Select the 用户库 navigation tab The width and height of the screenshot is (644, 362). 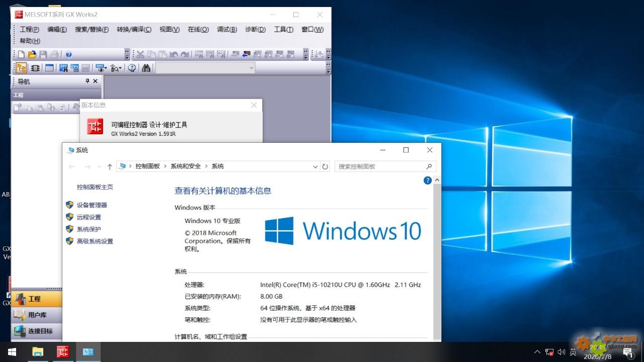(36, 315)
